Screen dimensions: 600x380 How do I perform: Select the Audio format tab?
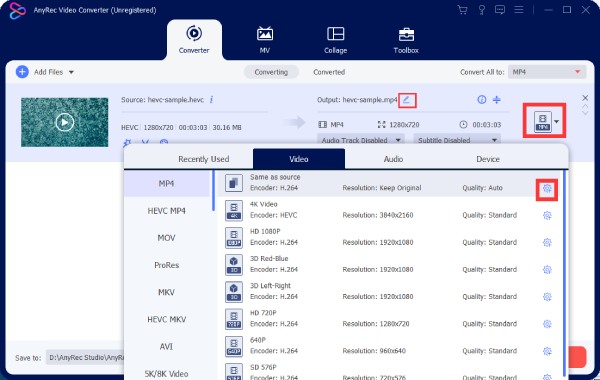click(x=393, y=159)
